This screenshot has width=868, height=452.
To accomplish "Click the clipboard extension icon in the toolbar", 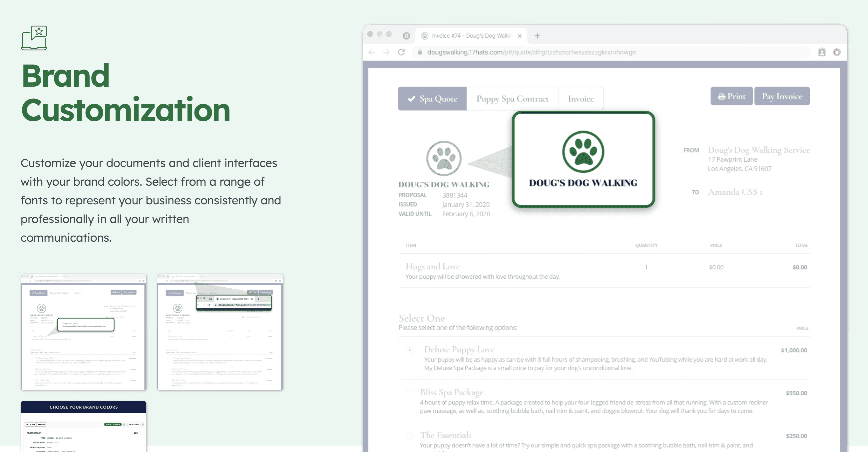I will click(822, 52).
